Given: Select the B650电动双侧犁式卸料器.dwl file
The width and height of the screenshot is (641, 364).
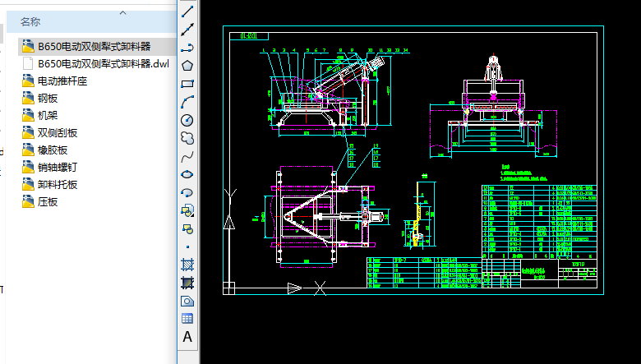Looking at the screenshot, I should pos(103,63).
